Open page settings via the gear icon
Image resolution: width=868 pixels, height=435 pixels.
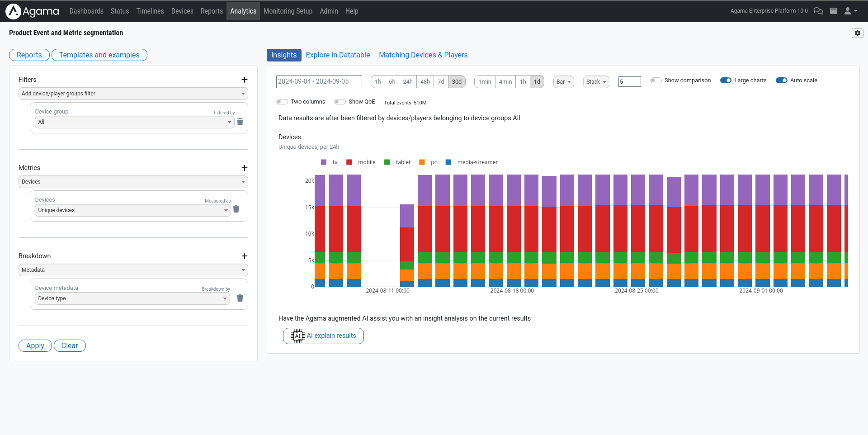[858, 33]
